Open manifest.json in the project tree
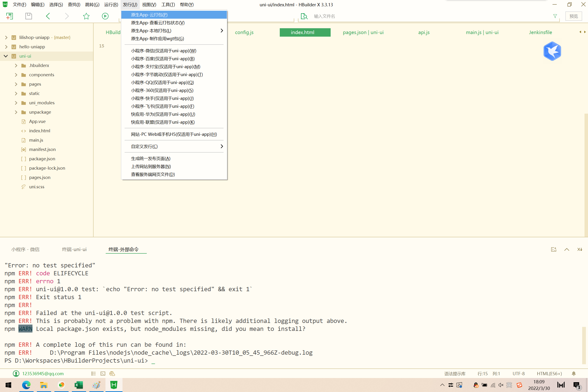588x392 pixels. tap(42, 150)
